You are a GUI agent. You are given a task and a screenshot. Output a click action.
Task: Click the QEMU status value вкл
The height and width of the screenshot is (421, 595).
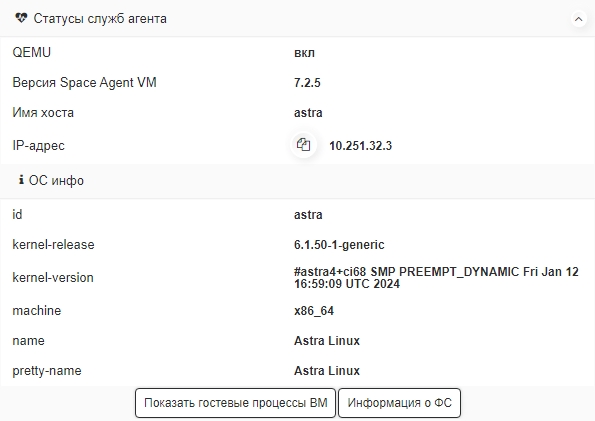click(304, 53)
